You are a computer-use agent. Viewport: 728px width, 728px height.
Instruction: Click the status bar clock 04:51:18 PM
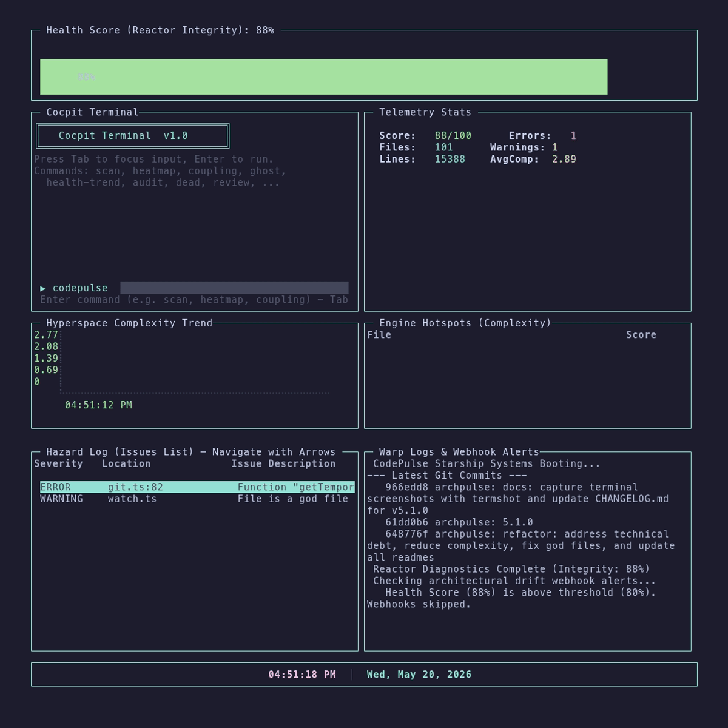[302, 675]
